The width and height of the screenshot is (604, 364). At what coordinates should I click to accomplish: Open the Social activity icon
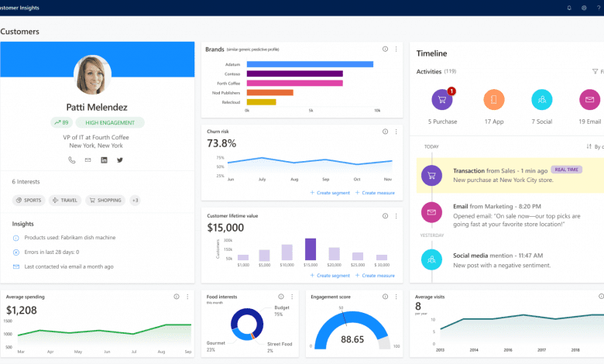coord(541,100)
